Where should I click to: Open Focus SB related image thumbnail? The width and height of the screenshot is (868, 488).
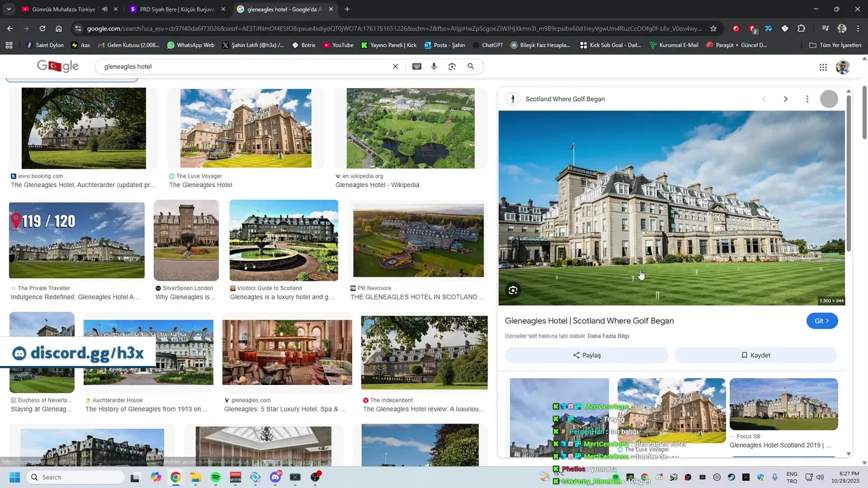click(x=784, y=404)
